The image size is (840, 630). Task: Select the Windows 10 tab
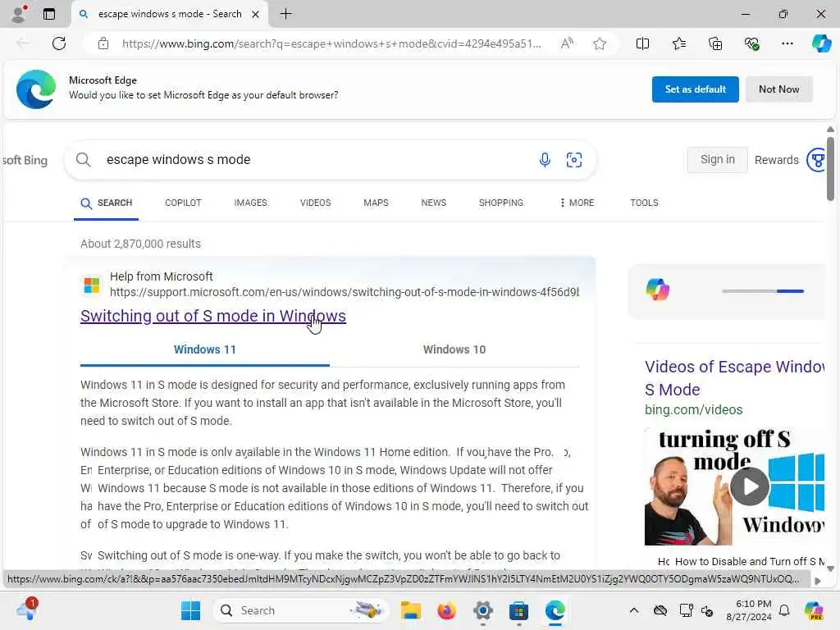(454, 349)
